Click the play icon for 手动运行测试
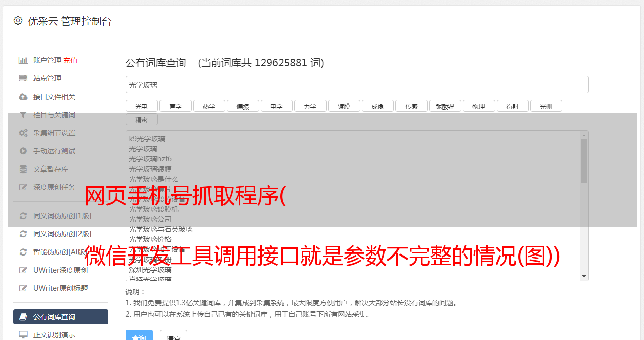The image size is (644, 340). click(x=23, y=151)
